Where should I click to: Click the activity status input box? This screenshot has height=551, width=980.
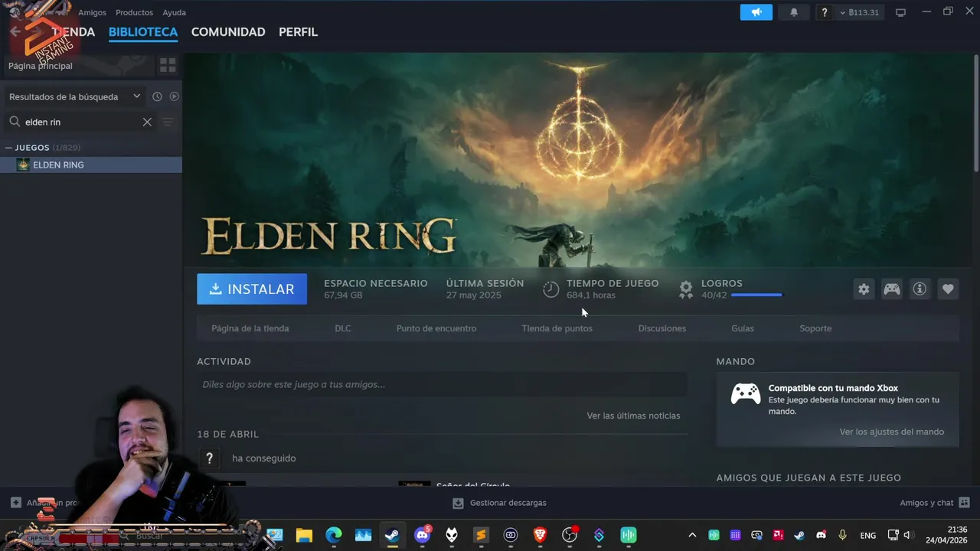coord(442,384)
